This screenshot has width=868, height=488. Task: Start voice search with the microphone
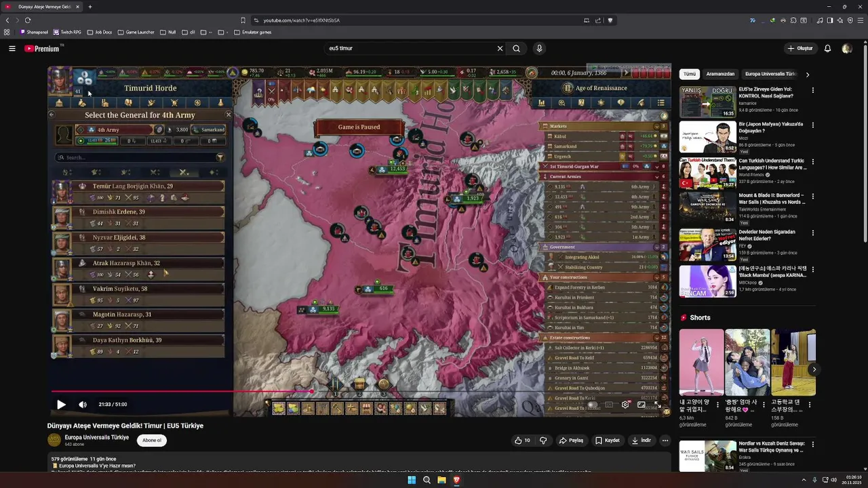click(539, 49)
